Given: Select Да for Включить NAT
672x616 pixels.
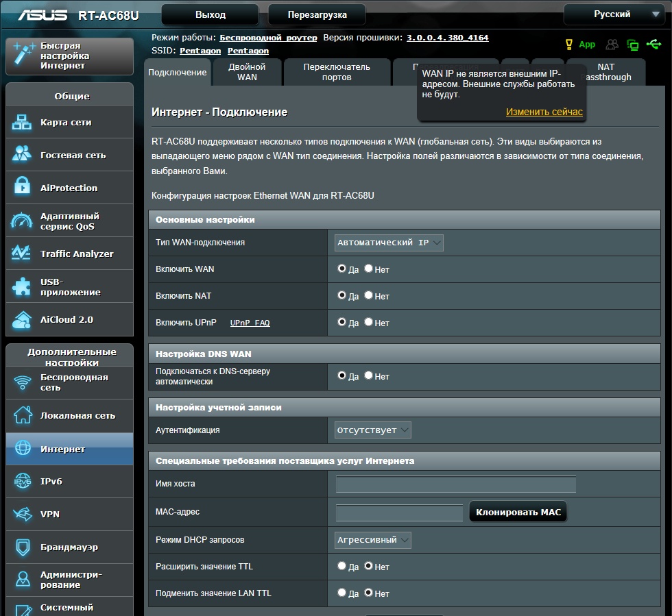Looking at the screenshot, I should pyautogui.click(x=341, y=295).
